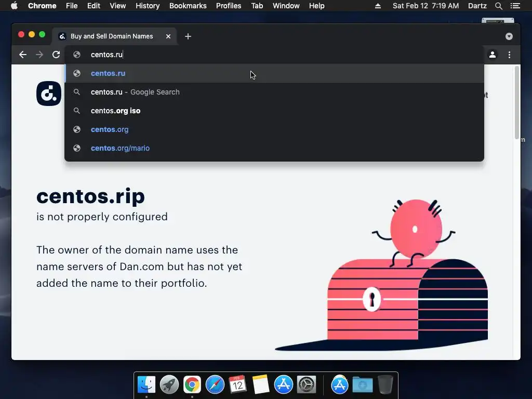
Task: Click the eject icon in menu bar
Action: tap(378, 6)
